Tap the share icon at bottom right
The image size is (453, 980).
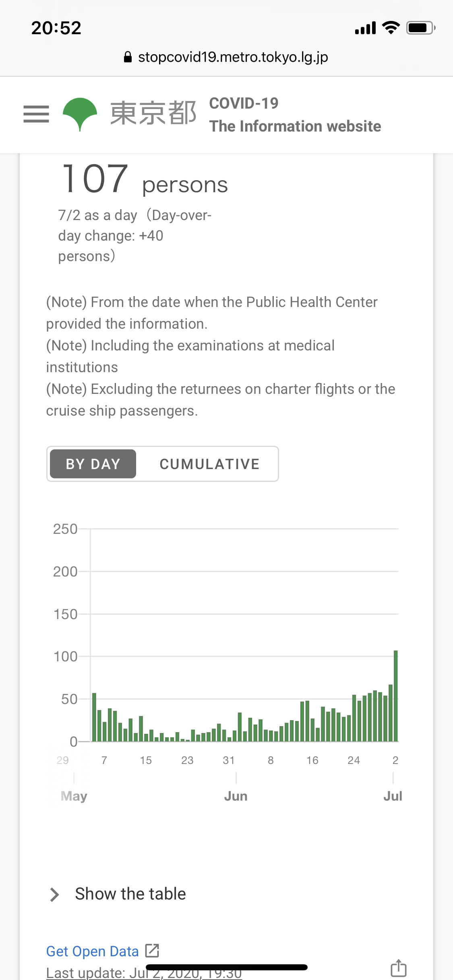coord(398,968)
